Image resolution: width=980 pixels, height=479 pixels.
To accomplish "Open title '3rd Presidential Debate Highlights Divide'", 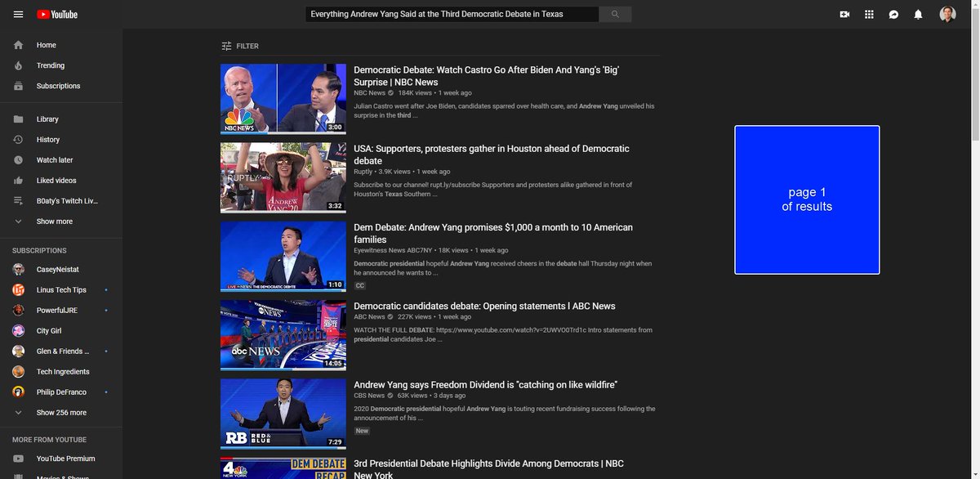I will 488,469.
